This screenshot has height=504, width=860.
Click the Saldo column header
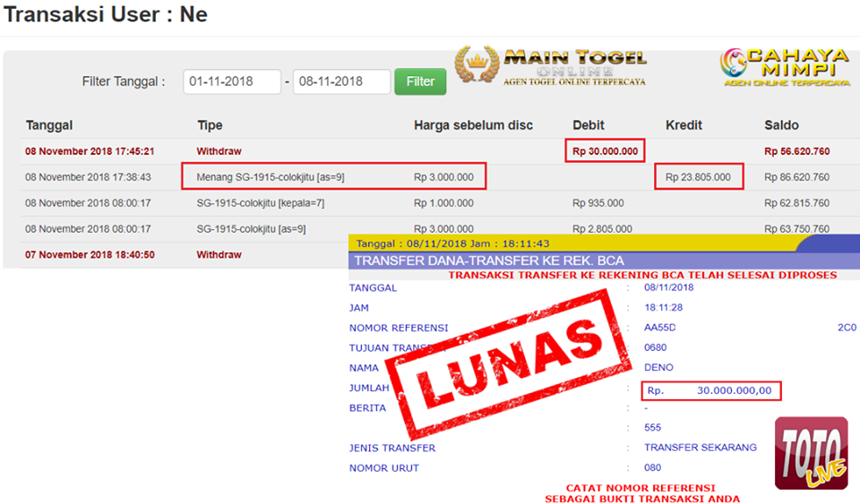coord(781,125)
